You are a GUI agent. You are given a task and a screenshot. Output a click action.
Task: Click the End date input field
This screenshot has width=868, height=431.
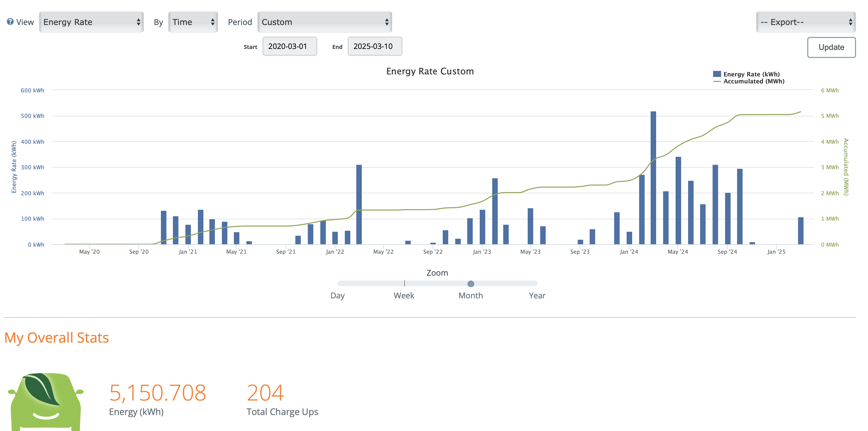[x=375, y=46]
